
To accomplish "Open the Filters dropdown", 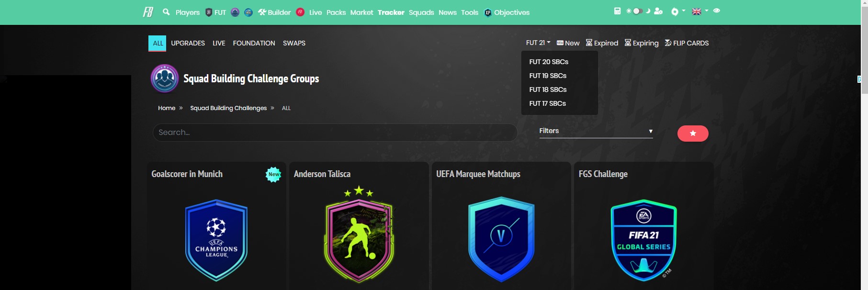I will (x=596, y=131).
